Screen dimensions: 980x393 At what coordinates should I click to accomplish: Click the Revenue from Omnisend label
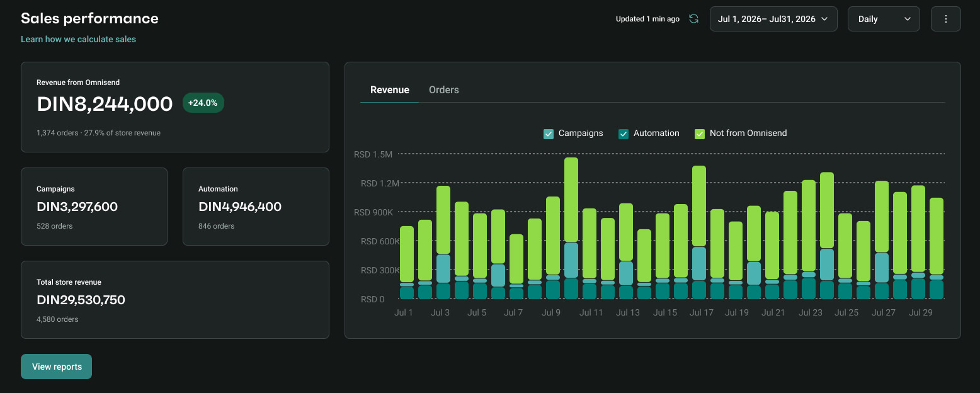[78, 83]
